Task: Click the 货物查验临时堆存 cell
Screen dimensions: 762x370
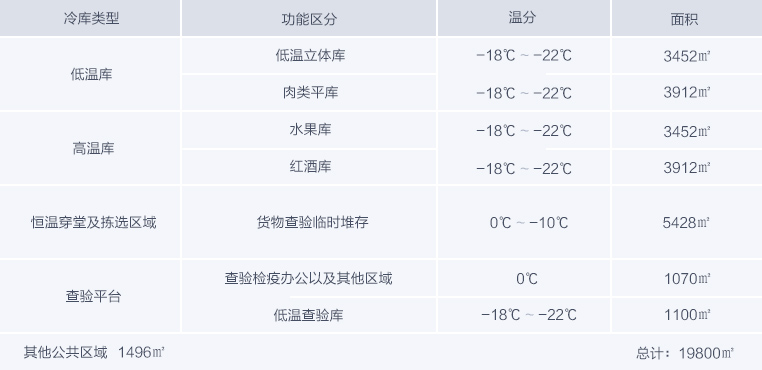Action: (309, 222)
